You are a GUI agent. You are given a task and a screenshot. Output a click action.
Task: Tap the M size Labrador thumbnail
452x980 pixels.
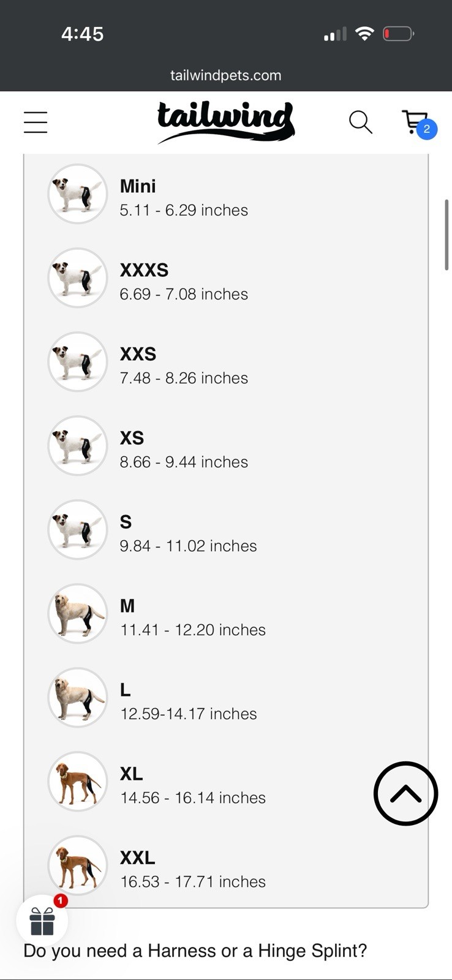(x=78, y=614)
